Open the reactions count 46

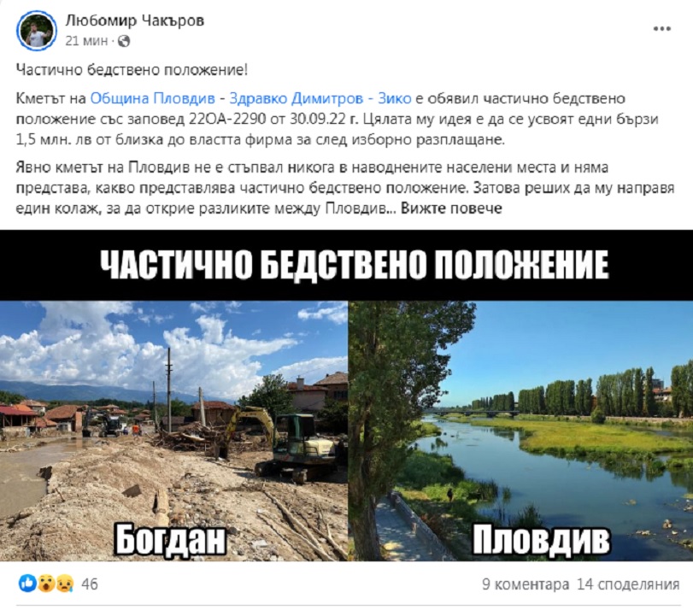pos(89,584)
